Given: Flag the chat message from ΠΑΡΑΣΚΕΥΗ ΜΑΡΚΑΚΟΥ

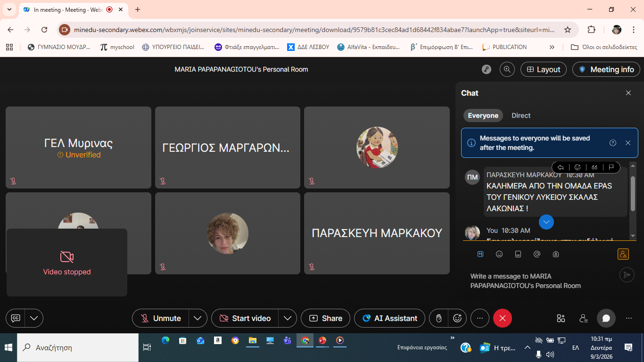Looking at the screenshot, I should pyautogui.click(x=611, y=167).
